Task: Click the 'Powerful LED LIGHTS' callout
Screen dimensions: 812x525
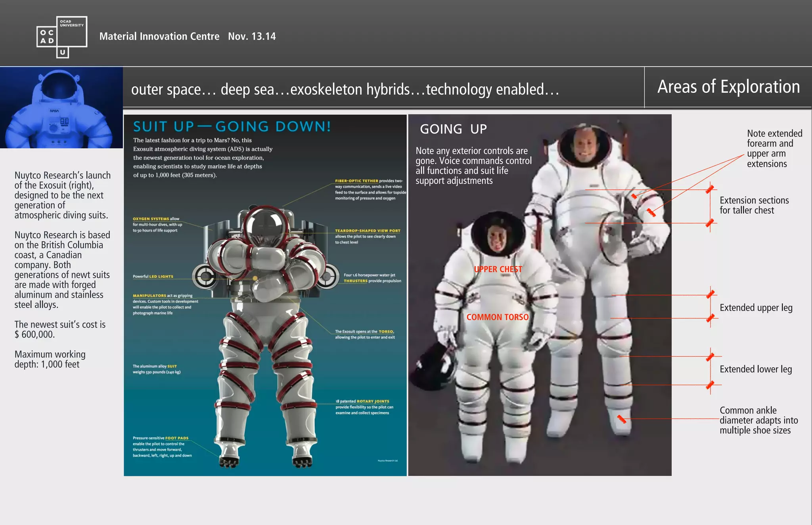Action: (153, 277)
